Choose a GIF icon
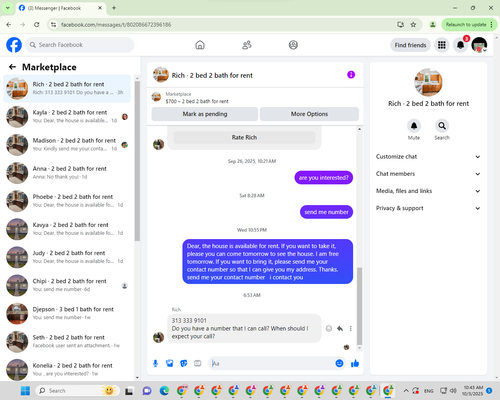Image resolution: width=500 pixels, height=400 pixels. tap(198, 363)
